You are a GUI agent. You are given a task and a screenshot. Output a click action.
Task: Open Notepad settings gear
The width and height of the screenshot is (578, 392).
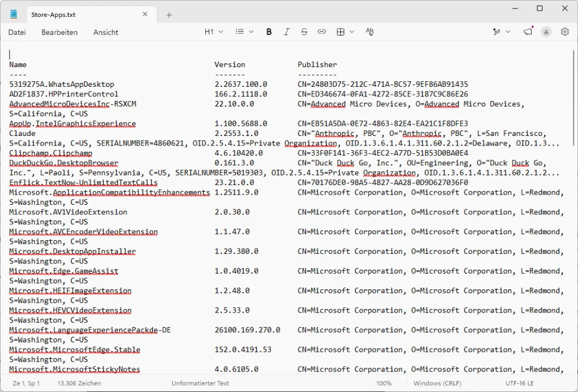tap(564, 32)
